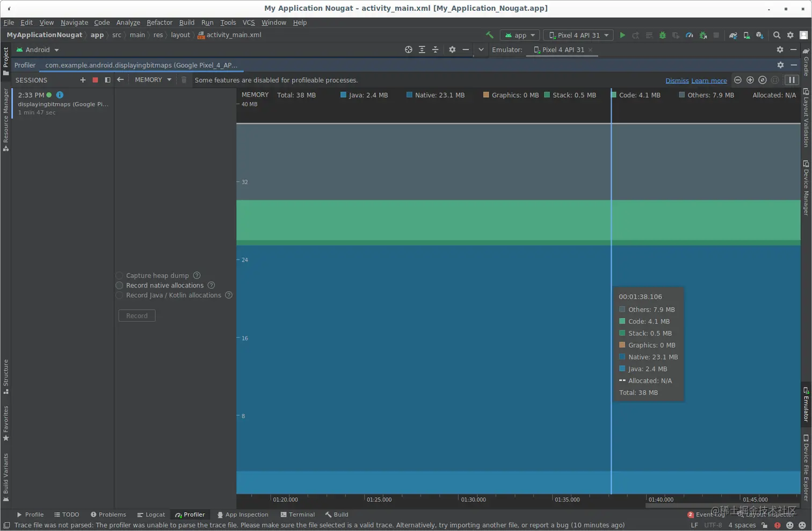Image resolution: width=812 pixels, height=531 pixels.
Task: Click the Profile app gauge icon
Action: 690,35
